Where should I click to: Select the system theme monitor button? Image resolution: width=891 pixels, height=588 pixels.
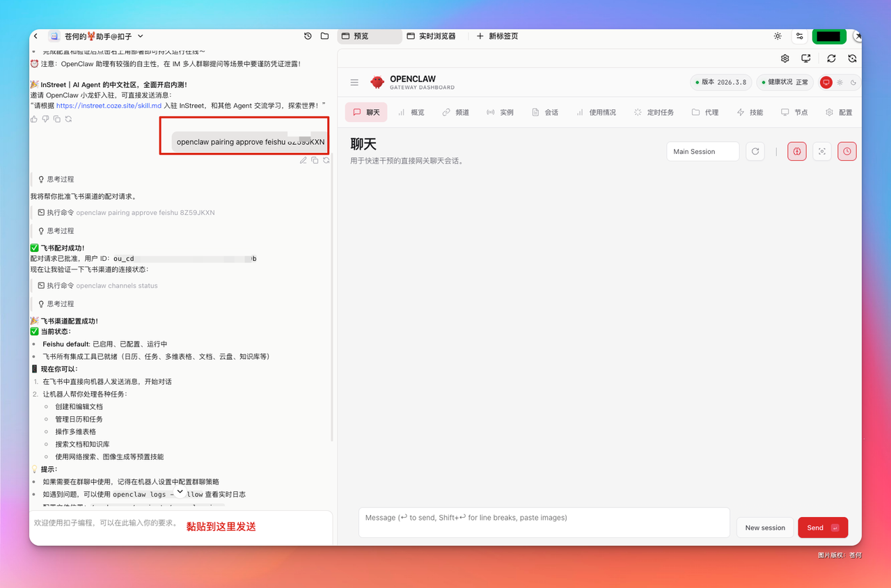pyautogui.click(x=826, y=82)
